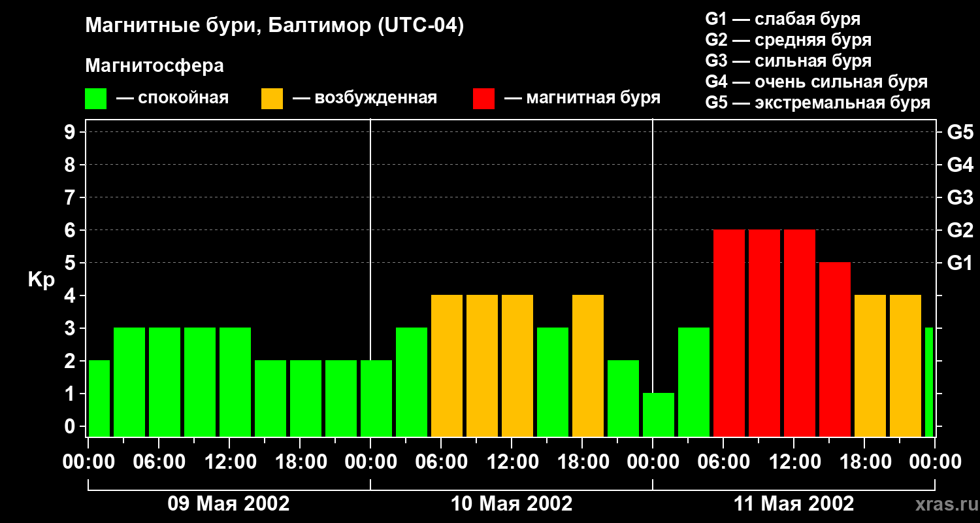Click the green 'спокойная' legend square
The image size is (980, 523).
[x=95, y=99]
